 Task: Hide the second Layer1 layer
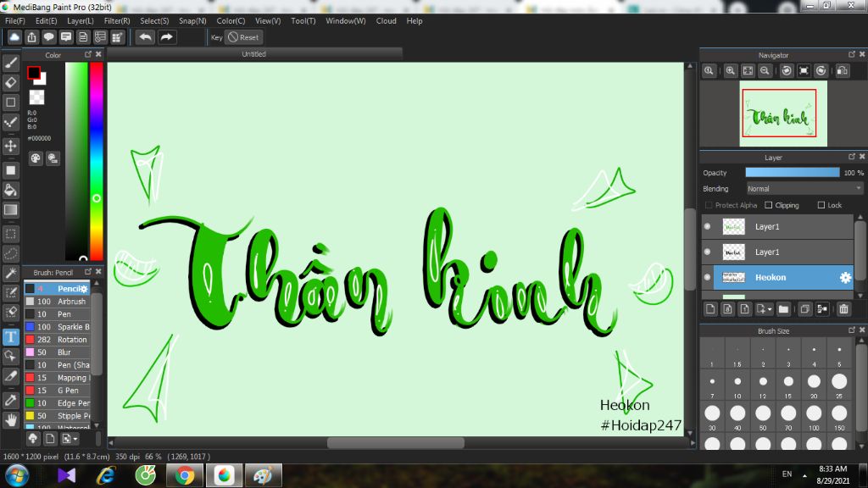tap(708, 252)
